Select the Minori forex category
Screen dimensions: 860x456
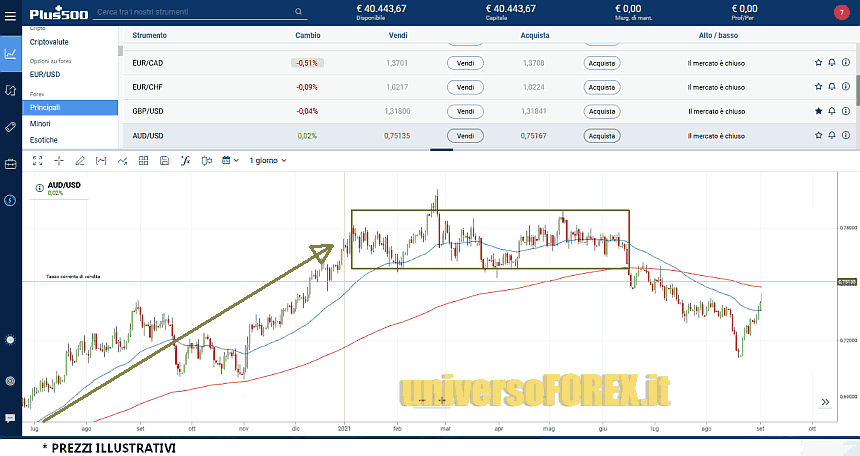[x=41, y=123]
